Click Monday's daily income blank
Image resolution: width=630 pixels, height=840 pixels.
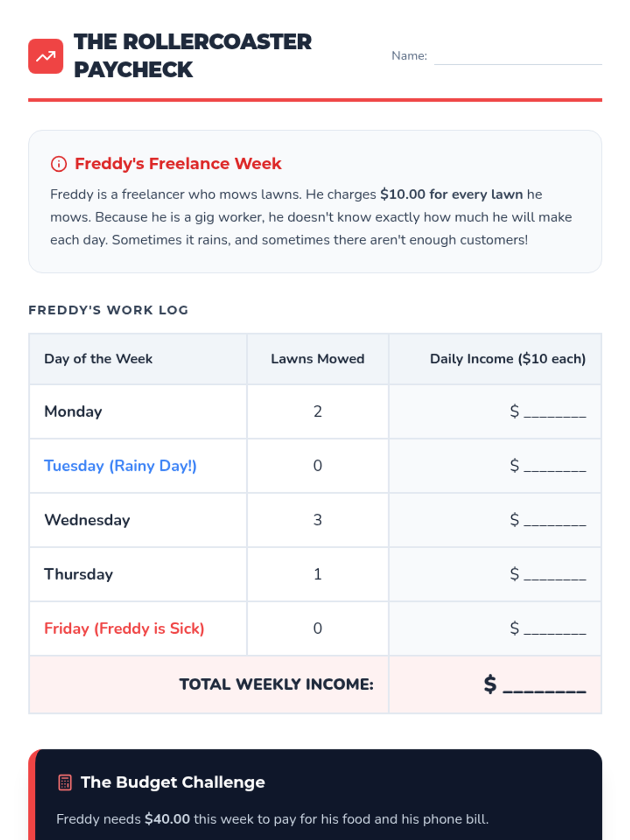click(554, 412)
